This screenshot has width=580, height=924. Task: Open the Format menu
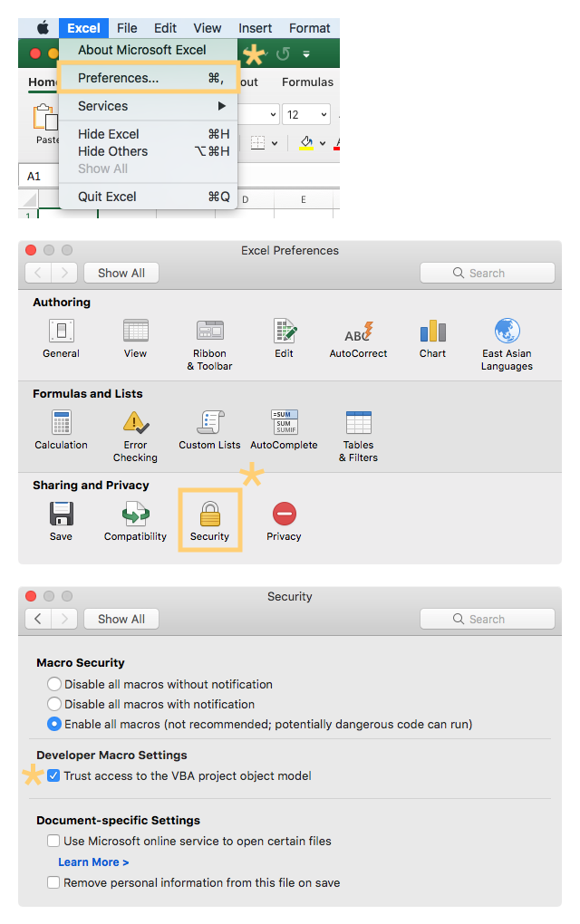tap(309, 28)
